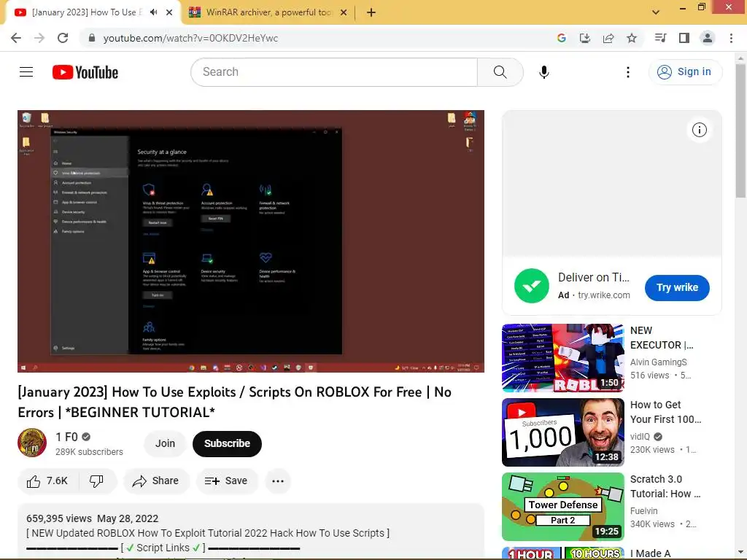The image size is (747, 560).
Task: Click Fuelvin channel name
Action: point(643,510)
